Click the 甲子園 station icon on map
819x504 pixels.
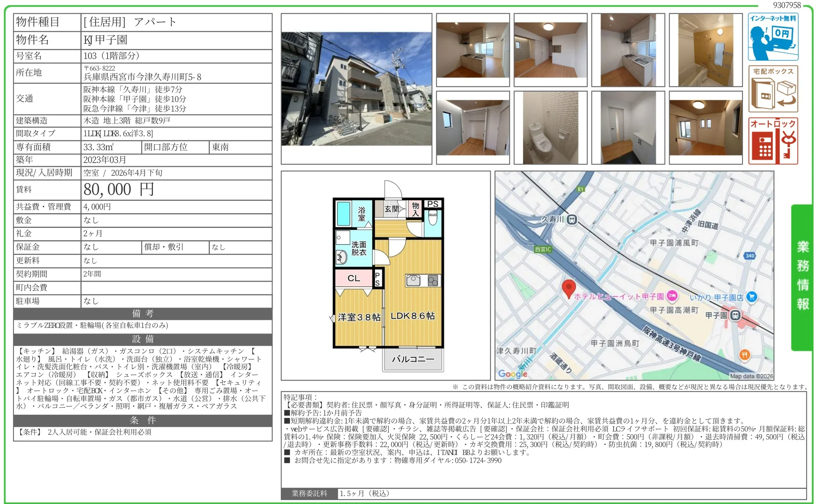tap(735, 315)
